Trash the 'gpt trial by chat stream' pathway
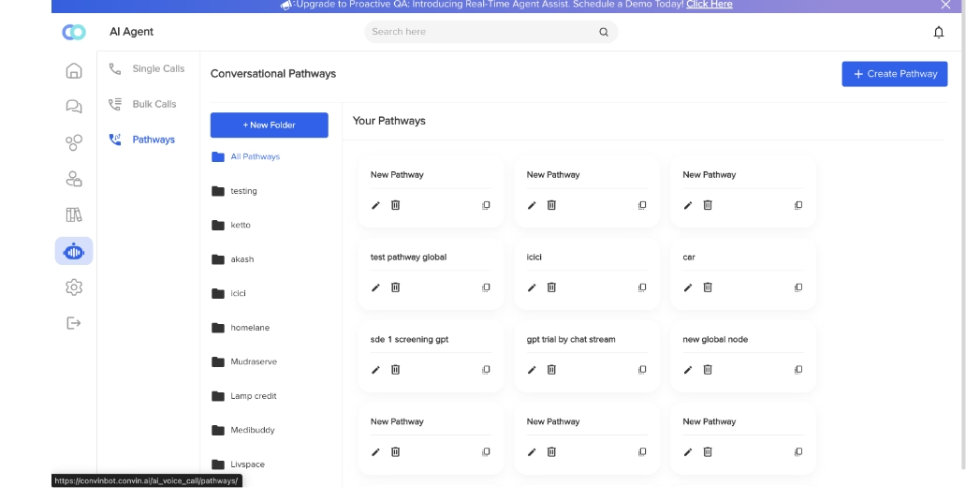The height and width of the screenshot is (501, 980). tap(552, 370)
